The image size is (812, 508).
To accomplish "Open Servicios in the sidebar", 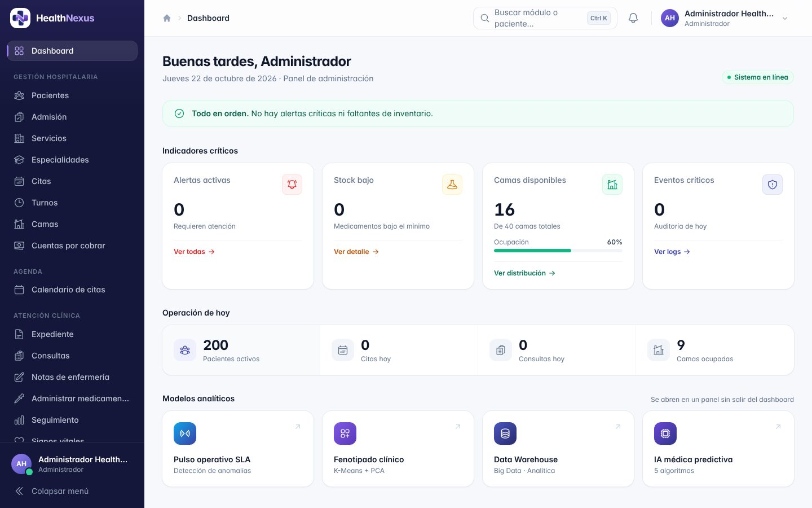I will pos(72,138).
